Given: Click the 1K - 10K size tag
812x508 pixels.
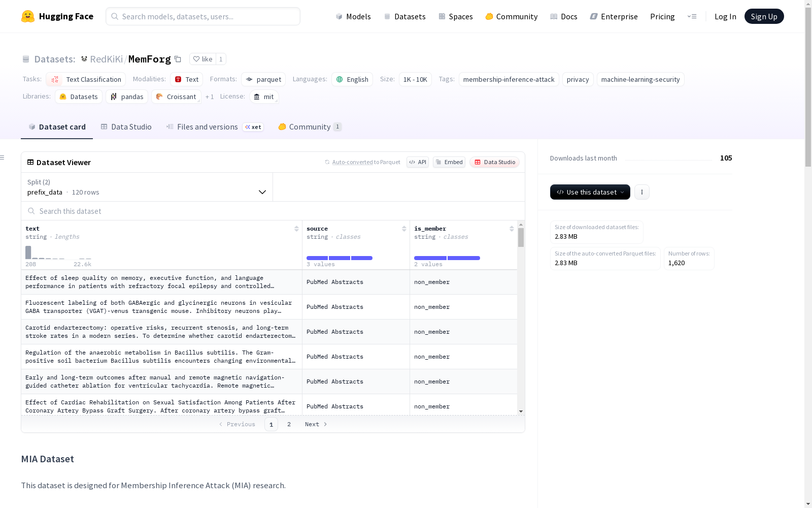Looking at the screenshot, I should click(x=415, y=79).
